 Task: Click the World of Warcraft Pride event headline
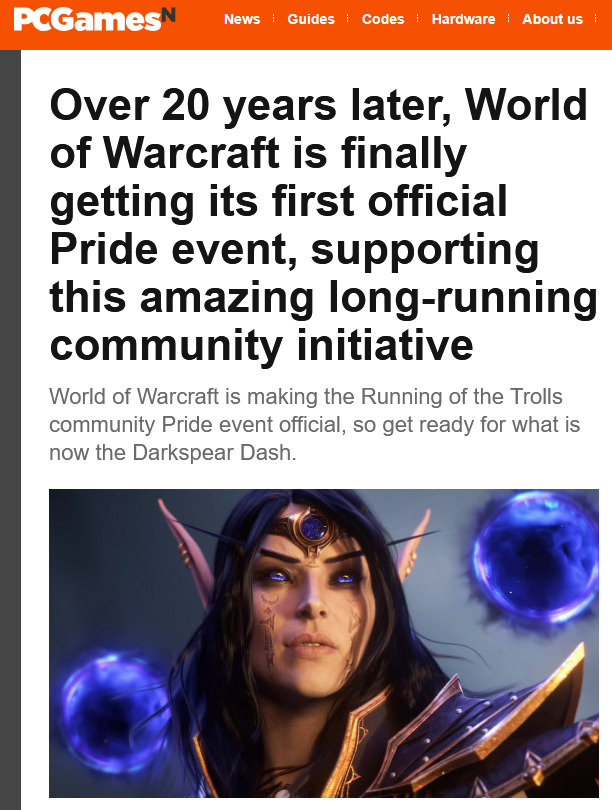click(323, 224)
